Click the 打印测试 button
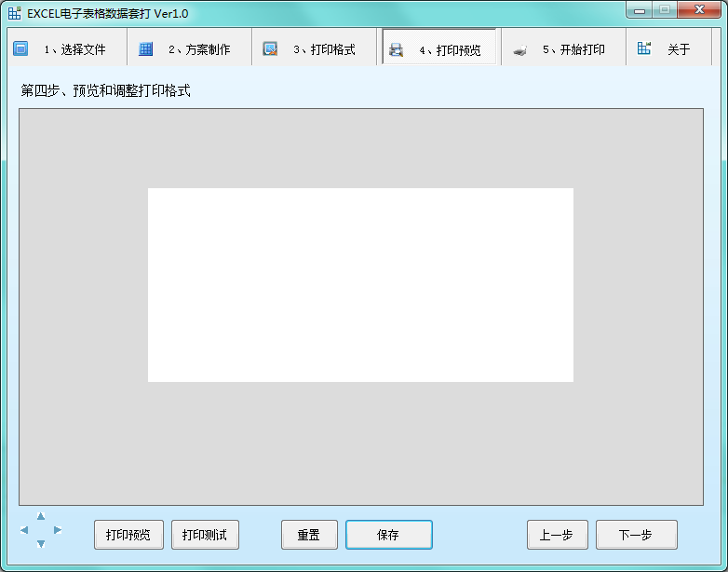The height and width of the screenshot is (572, 728). tap(205, 535)
